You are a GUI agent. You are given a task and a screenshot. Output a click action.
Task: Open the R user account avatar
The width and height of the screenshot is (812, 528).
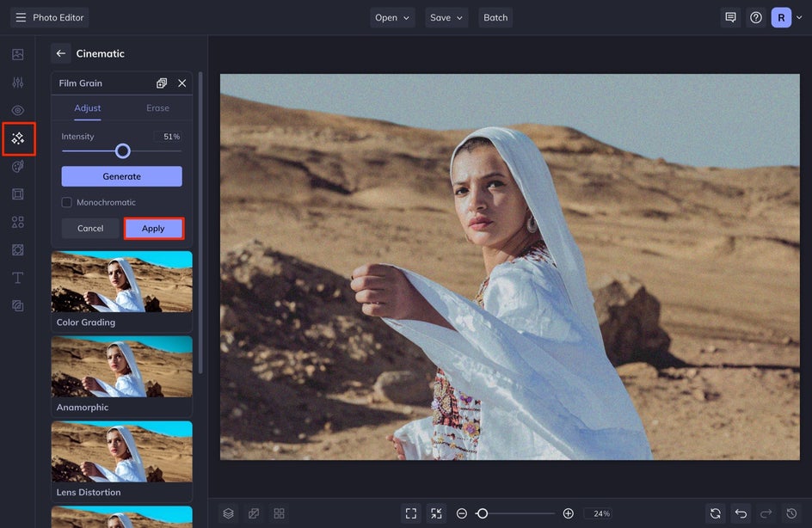pos(781,17)
